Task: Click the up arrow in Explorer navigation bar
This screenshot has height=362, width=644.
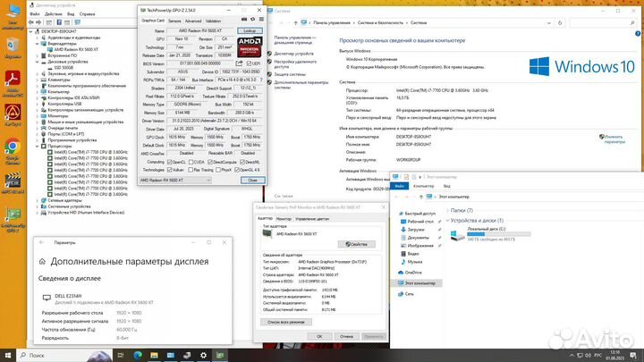Action: (420, 197)
